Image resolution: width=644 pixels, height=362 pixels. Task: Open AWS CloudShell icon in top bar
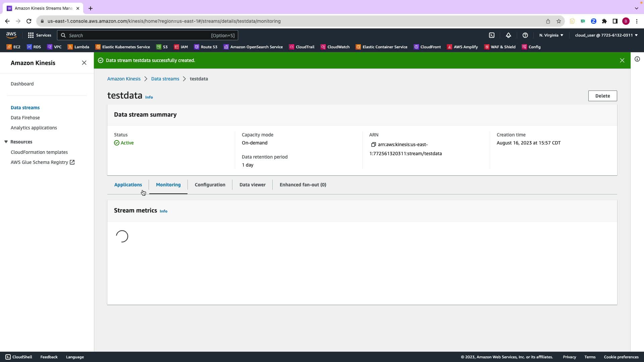492,35
